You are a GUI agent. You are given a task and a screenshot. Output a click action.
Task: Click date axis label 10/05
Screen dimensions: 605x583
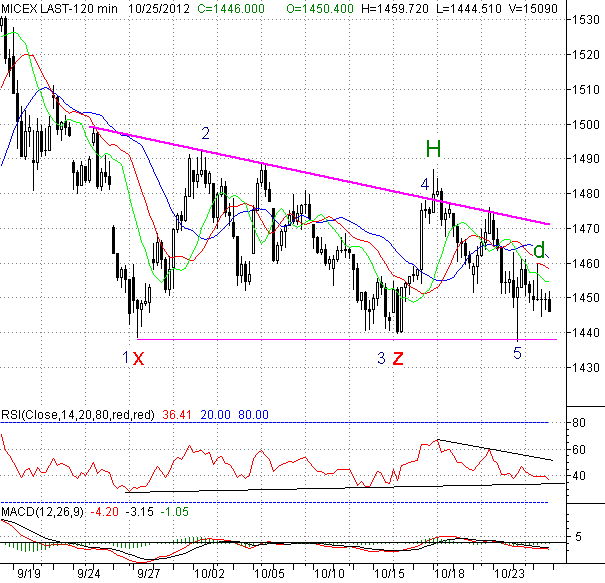pos(269,573)
